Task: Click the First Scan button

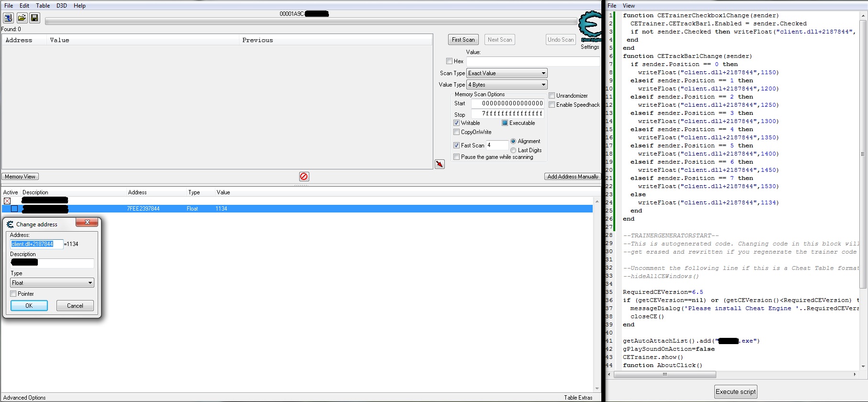Action: tap(463, 40)
